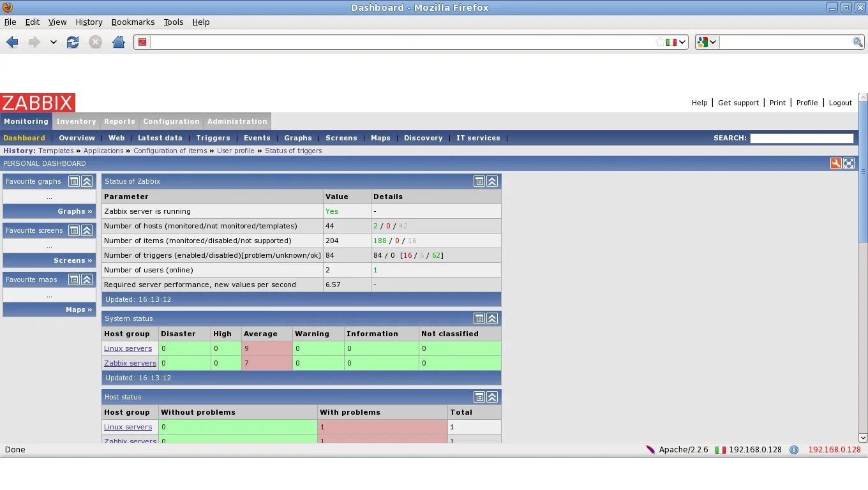Open menu icon of Favourite maps panel
This screenshot has height=490, width=868.
click(x=74, y=279)
